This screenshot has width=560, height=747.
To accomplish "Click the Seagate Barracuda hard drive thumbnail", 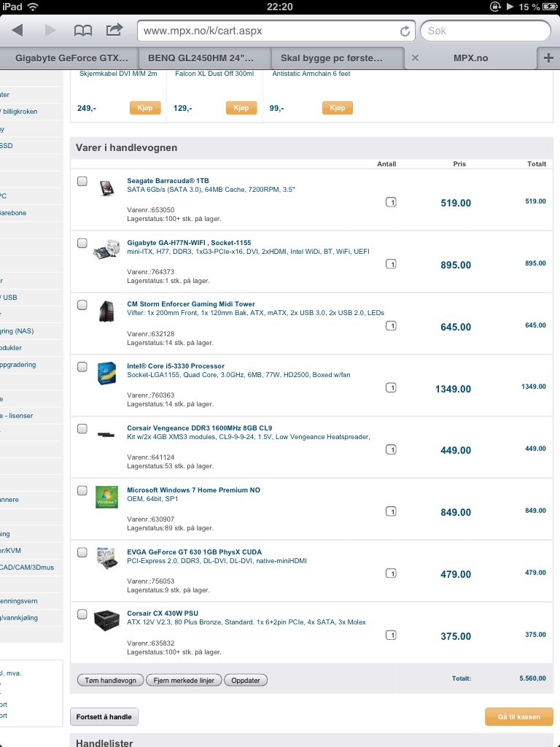I will tap(106, 188).
